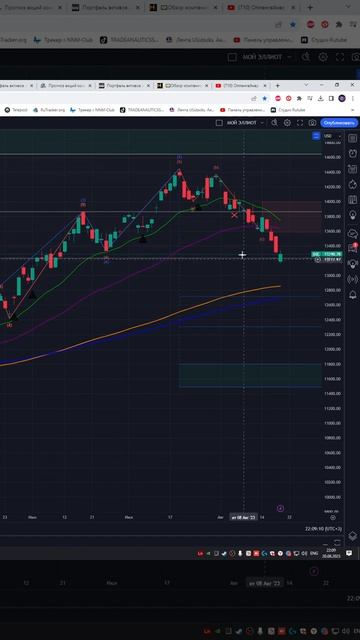360x640 pixels.
Task: Open the USD currency dropdown
Action: (332, 136)
